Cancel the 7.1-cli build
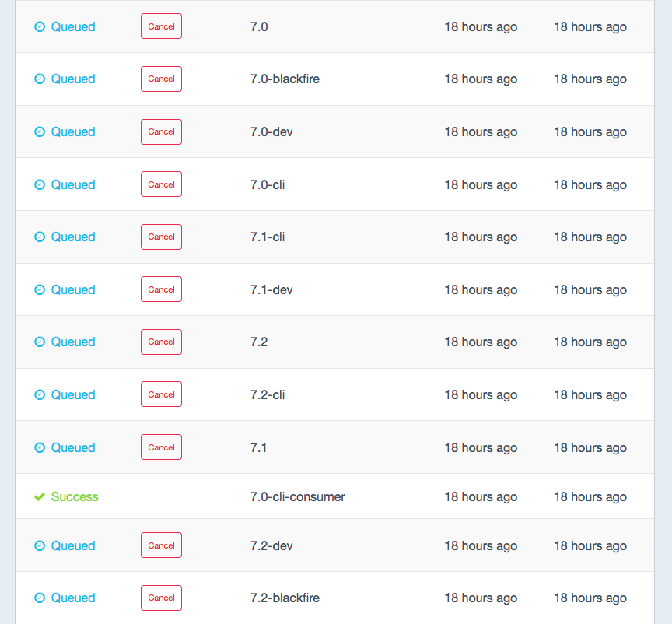The image size is (672, 624). click(x=161, y=237)
